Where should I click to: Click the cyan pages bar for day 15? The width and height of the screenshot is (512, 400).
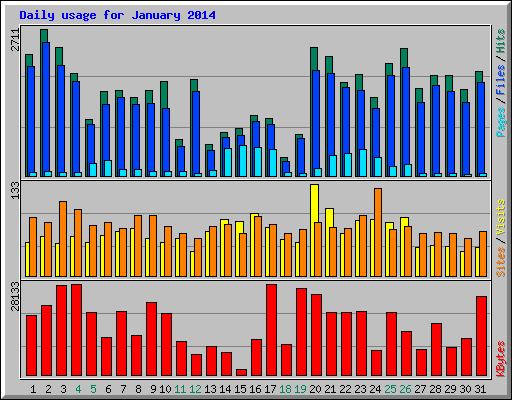pyautogui.click(x=243, y=161)
